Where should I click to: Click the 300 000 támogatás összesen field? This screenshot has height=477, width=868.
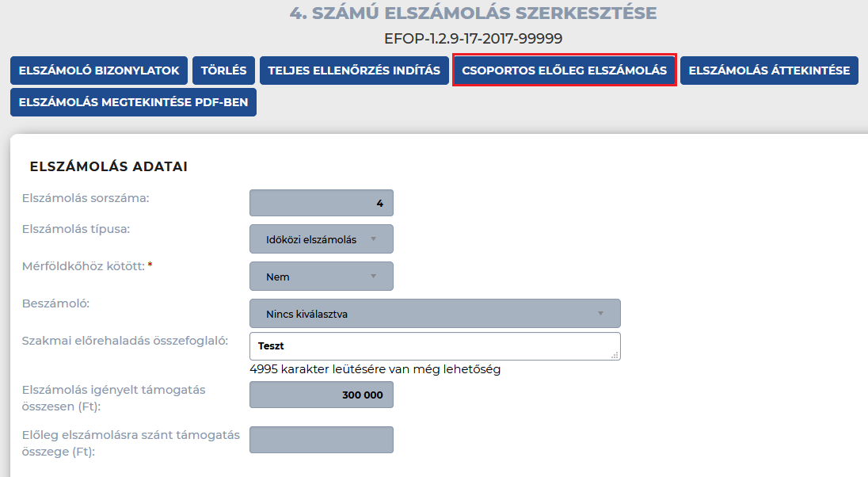pyautogui.click(x=322, y=395)
